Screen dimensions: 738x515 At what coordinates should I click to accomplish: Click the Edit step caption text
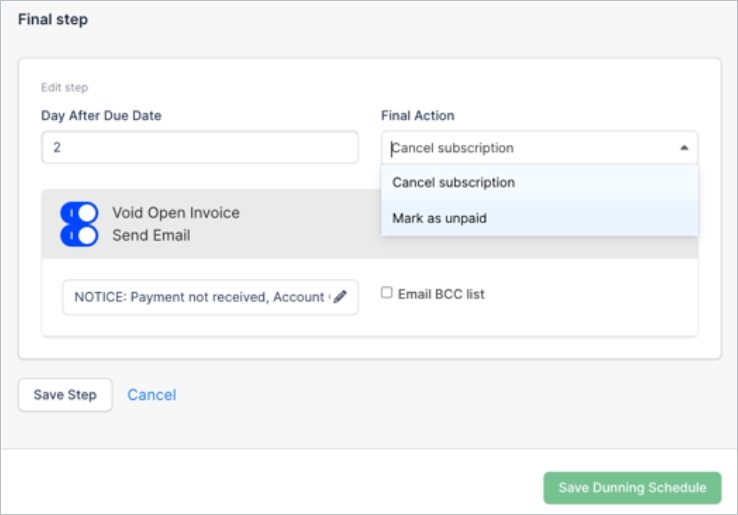tap(64, 88)
